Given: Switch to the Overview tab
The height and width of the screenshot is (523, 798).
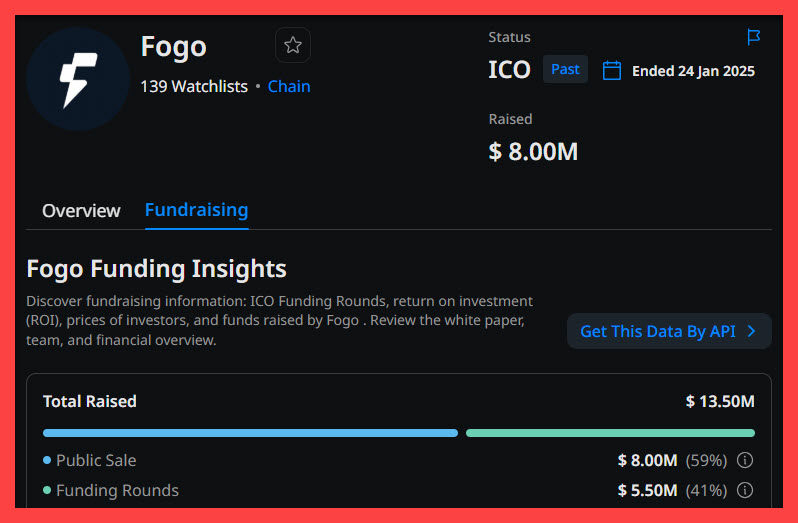Looking at the screenshot, I should click(x=81, y=211).
